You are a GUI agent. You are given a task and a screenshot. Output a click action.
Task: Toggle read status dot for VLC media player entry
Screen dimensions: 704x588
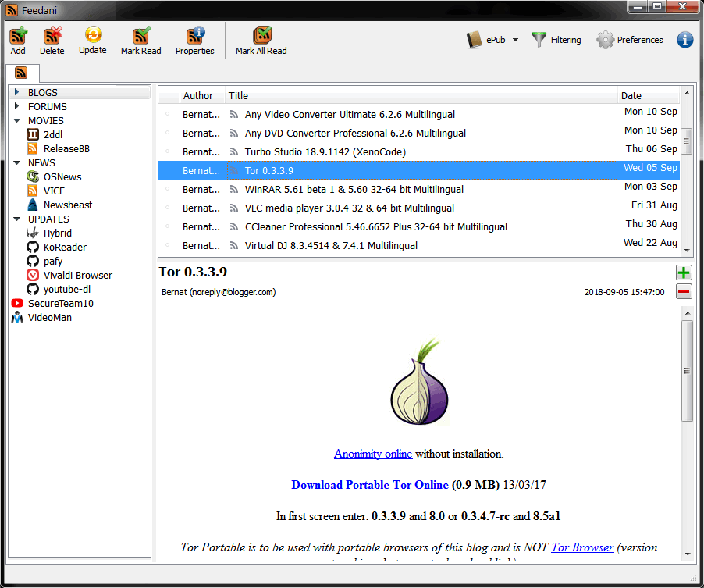pos(167,208)
